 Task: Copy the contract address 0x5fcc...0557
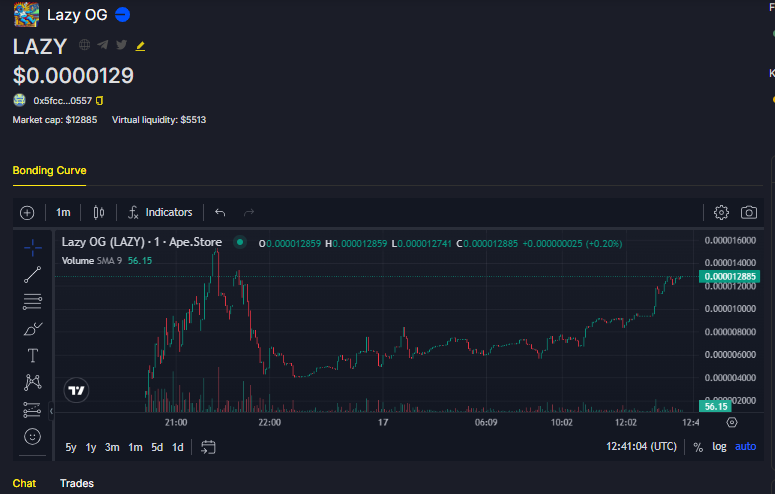click(99, 101)
